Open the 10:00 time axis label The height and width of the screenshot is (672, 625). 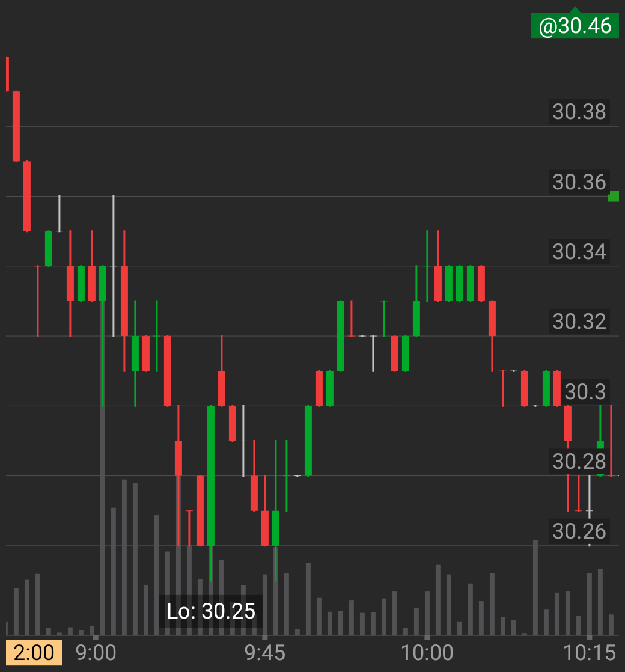click(428, 651)
